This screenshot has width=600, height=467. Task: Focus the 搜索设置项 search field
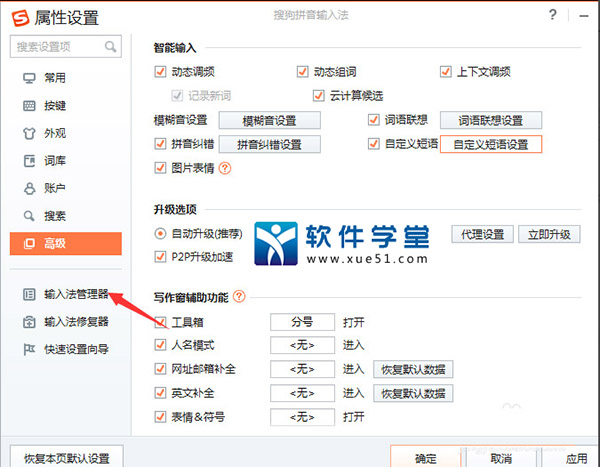(66, 47)
